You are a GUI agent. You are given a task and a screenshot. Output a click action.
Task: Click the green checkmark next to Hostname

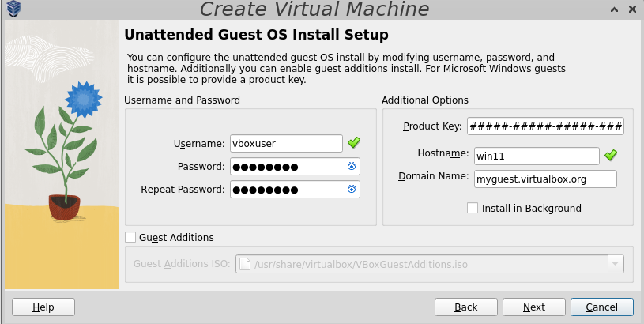coord(611,155)
